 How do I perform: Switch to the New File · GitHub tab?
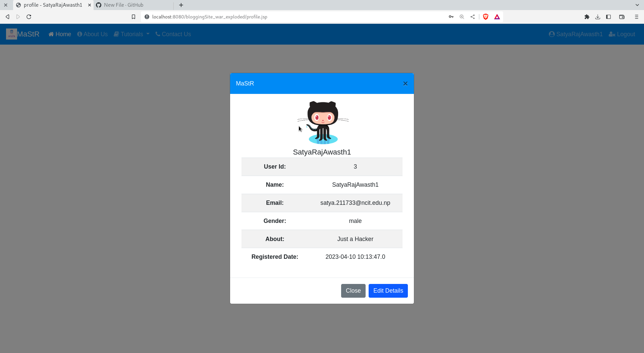(x=134, y=5)
